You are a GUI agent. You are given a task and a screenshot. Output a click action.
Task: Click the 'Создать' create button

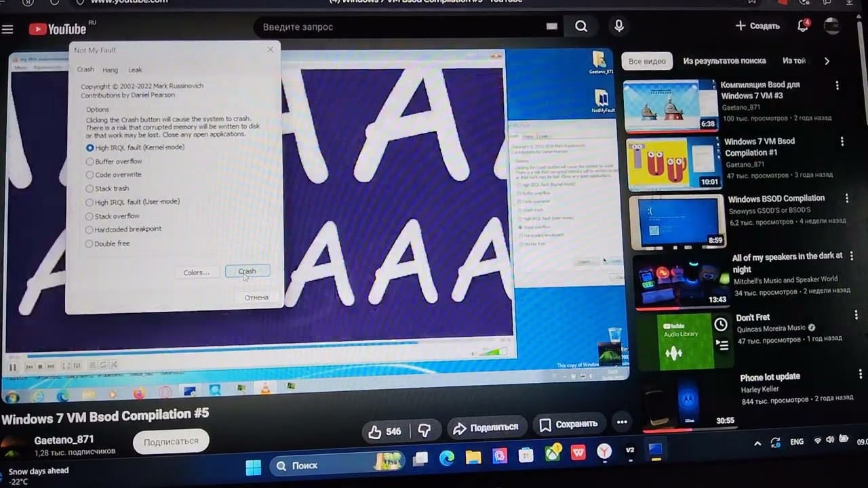757,26
